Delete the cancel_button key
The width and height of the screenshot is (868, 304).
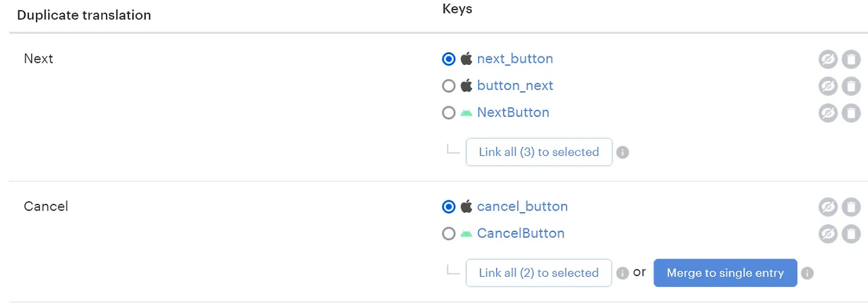[x=851, y=207]
